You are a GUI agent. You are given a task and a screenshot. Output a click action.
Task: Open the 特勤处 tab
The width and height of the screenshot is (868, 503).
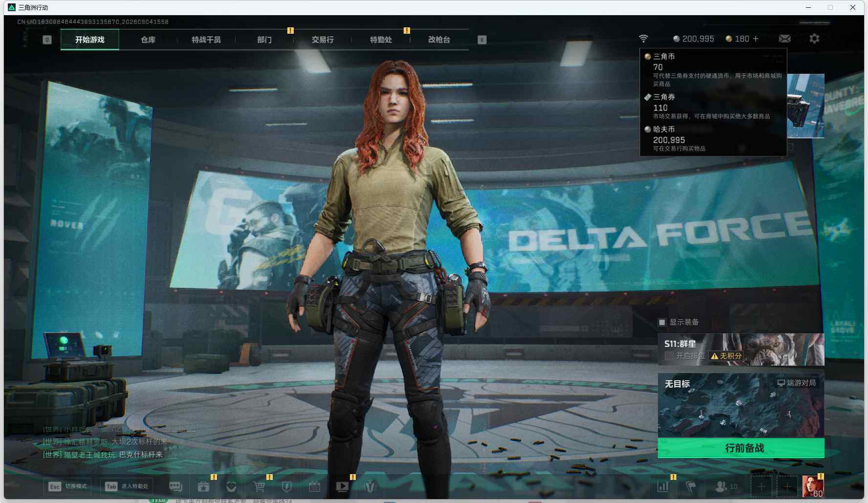(x=381, y=40)
